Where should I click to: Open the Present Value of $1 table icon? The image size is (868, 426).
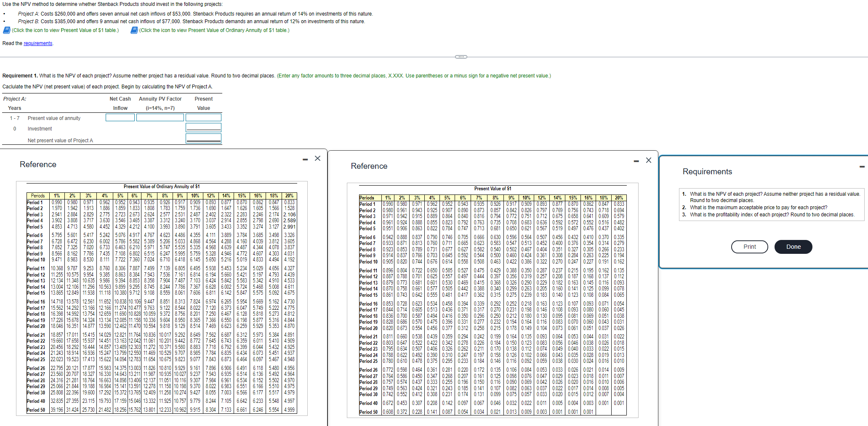[x=7, y=30]
